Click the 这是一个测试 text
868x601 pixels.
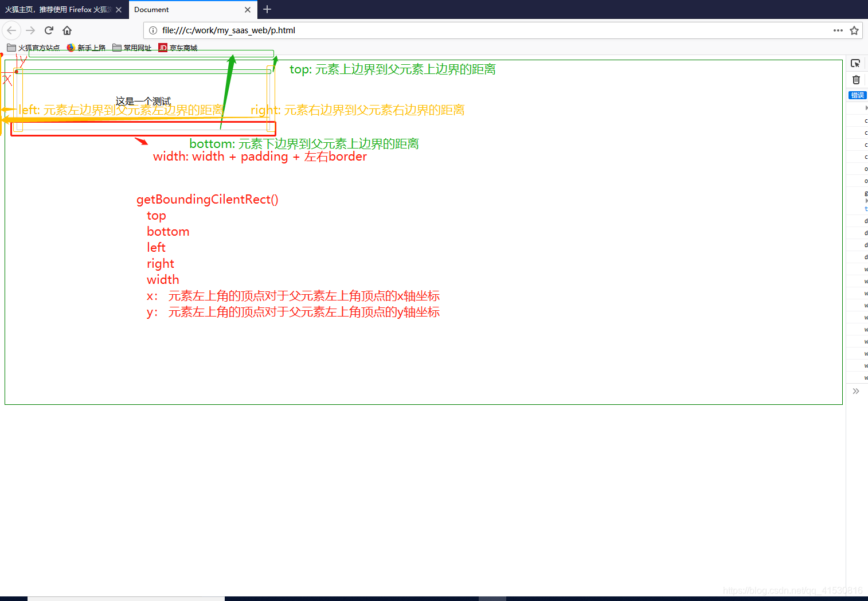click(x=143, y=102)
